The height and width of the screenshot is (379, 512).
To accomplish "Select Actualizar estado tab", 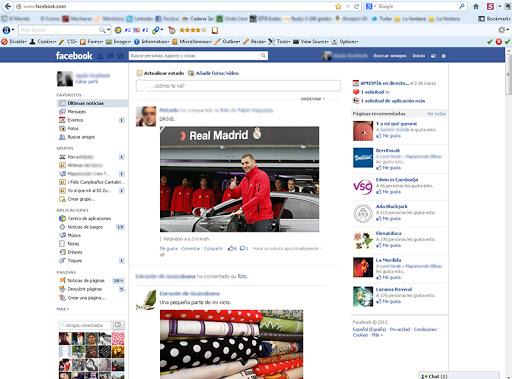I will pyautogui.click(x=160, y=73).
